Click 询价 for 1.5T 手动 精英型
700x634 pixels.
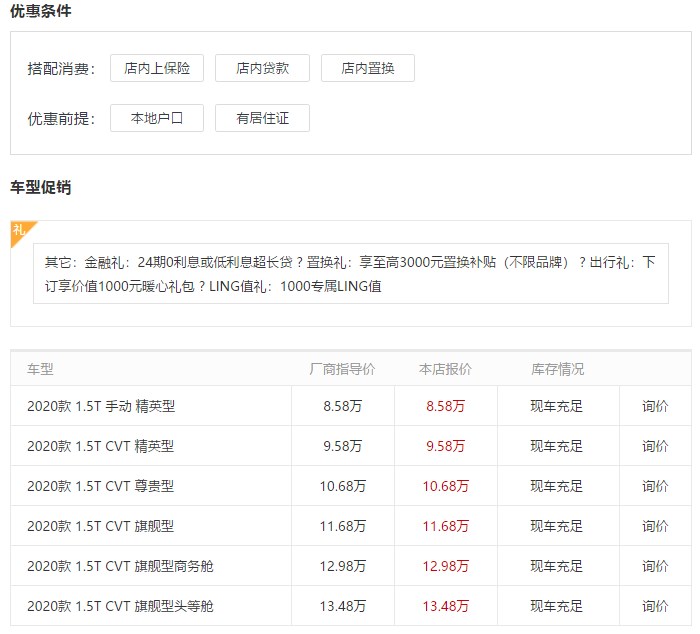click(x=655, y=406)
